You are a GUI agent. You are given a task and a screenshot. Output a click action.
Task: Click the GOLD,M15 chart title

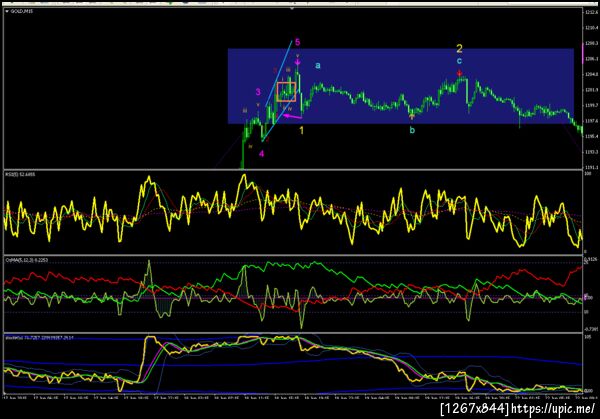coord(21,11)
